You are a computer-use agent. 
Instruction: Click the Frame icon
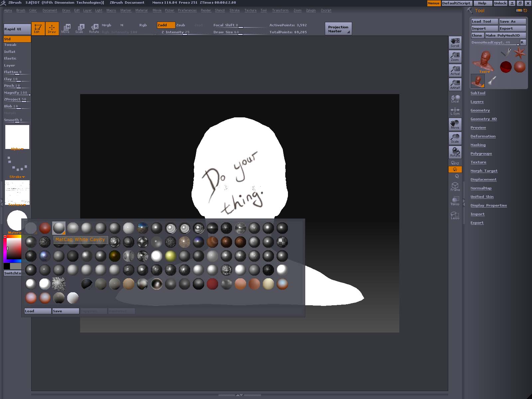455,187
